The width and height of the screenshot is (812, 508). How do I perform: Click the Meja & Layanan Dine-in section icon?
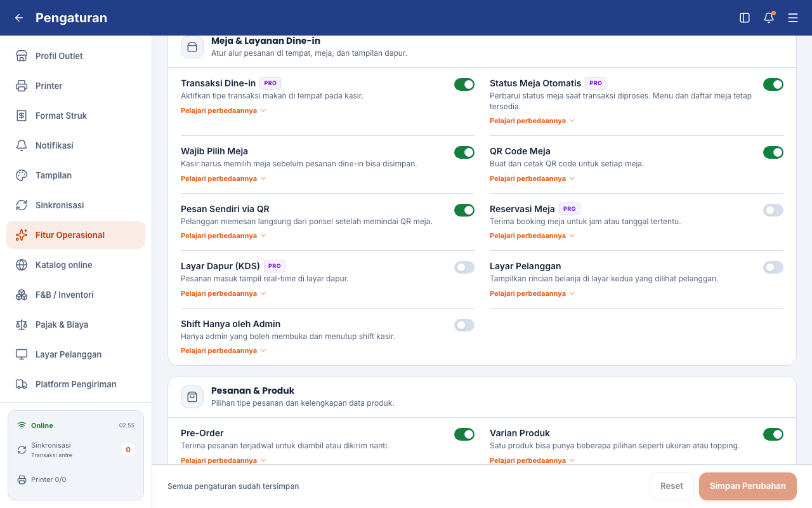[192, 47]
